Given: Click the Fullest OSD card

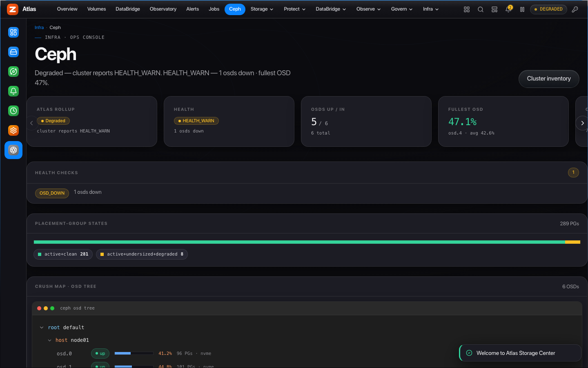Looking at the screenshot, I should click(503, 121).
